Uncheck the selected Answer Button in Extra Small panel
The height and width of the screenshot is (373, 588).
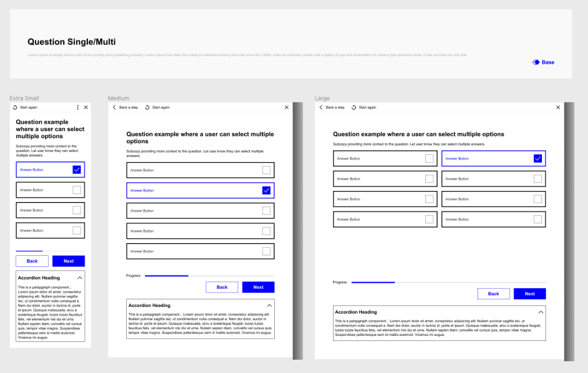[77, 170]
